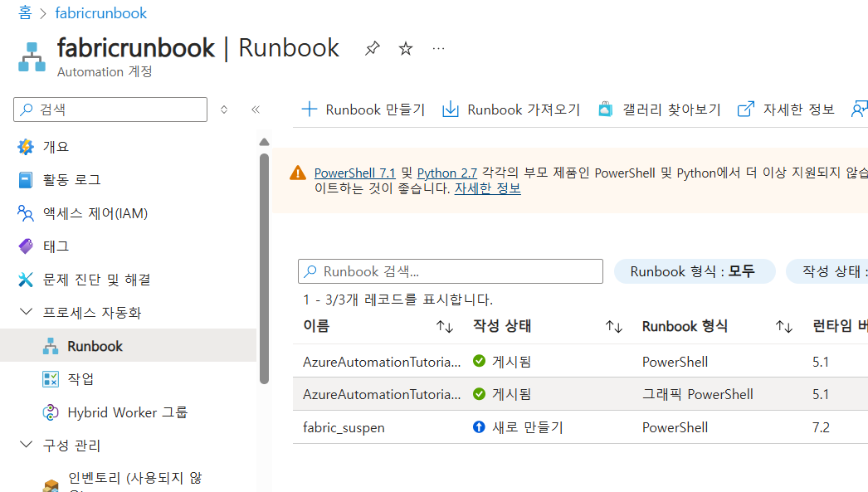The height and width of the screenshot is (492, 868).
Task: Open Runbook 형식 : 모두 filter
Action: pyautogui.click(x=695, y=271)
